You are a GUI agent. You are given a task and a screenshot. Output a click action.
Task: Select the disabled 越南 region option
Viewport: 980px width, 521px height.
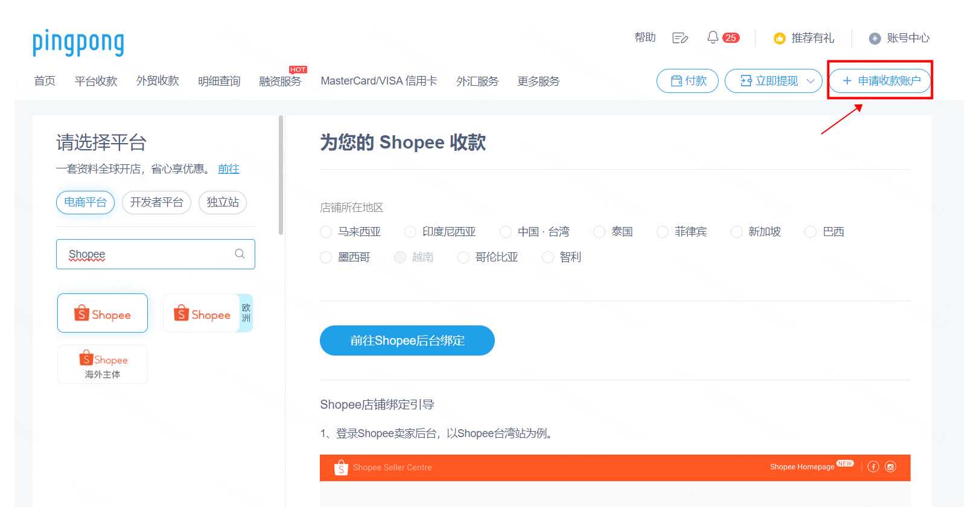(400, 257)
